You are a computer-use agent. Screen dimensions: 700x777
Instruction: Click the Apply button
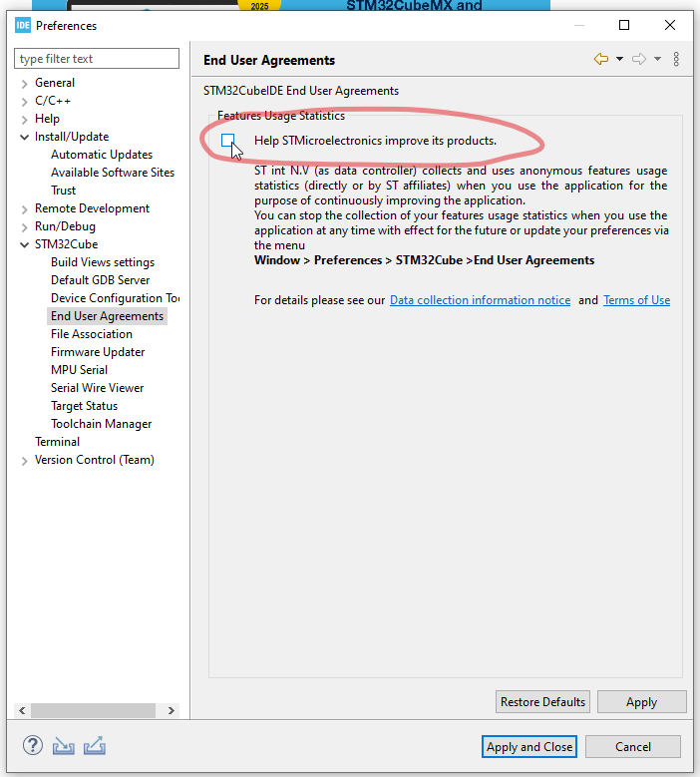click(641, 701)
